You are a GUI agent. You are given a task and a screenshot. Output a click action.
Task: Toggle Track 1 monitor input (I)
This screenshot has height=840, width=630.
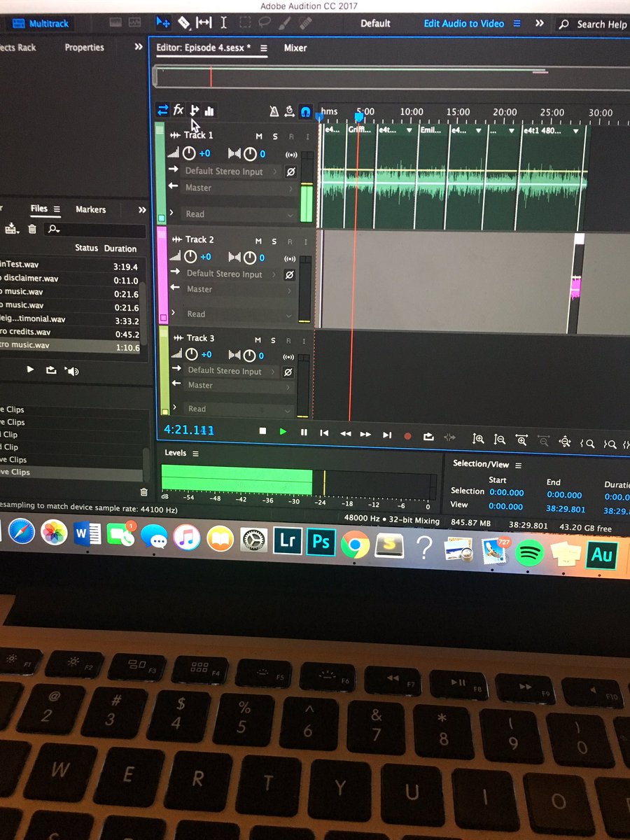[x=307, y=137]
